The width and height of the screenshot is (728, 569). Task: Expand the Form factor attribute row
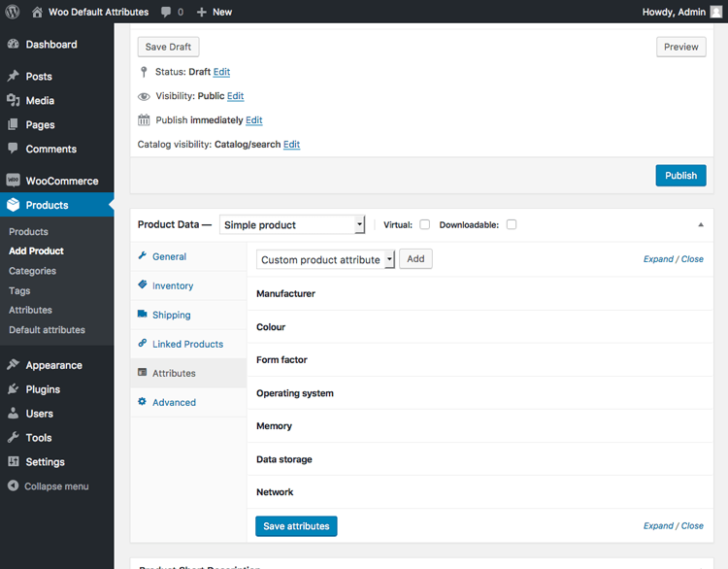coord(480,360)
